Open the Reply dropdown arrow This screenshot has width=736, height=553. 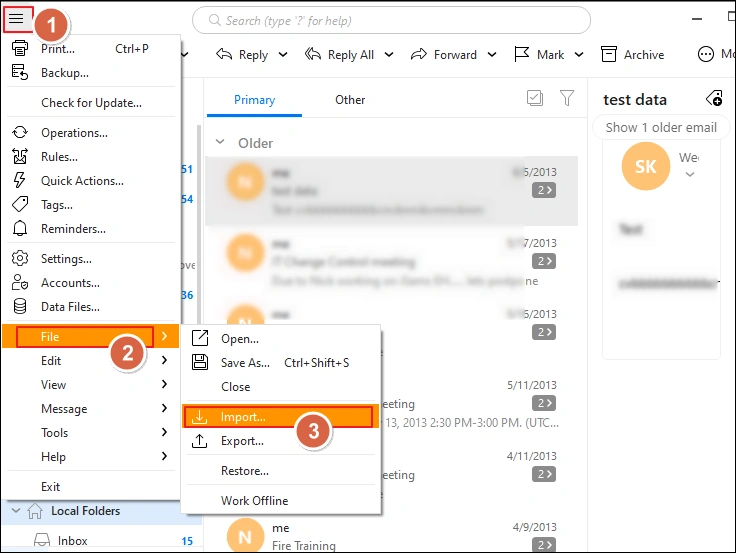[283, 55]
